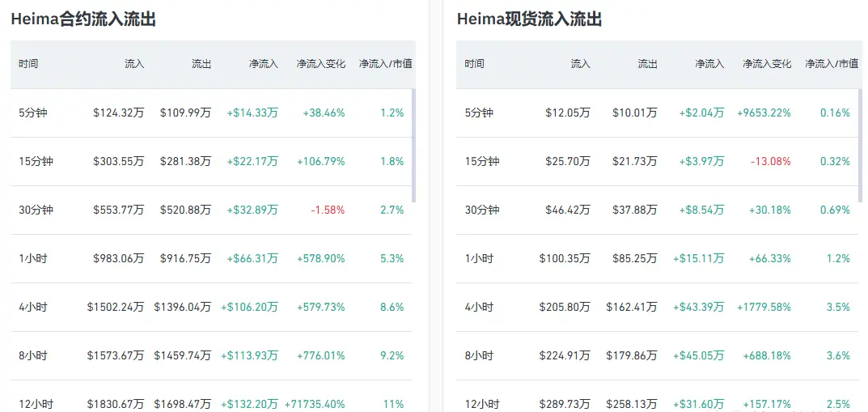The width and height of the screenshot is (868, 412).
Task: Select the $205.80万 spot inflow value
Action: (x=565, y=307)
